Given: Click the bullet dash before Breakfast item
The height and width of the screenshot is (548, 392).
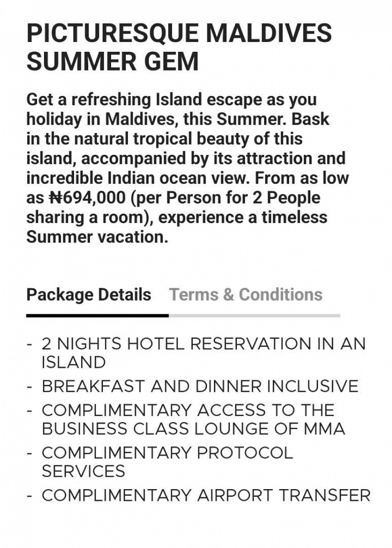Looking at the screenshot, I should coord(29,386).
